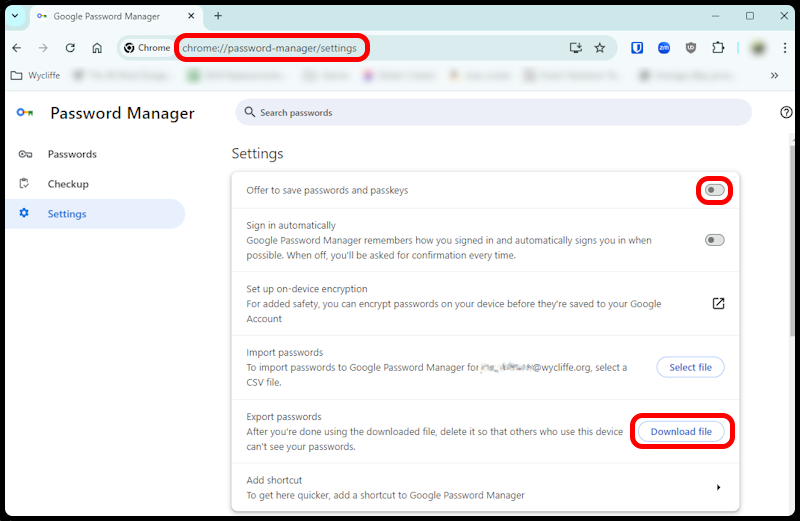This screenshot has width=800, height=521.
Task: Close the Google Password Manager tab
Action: pyautogui.click(x=191, y=16)
